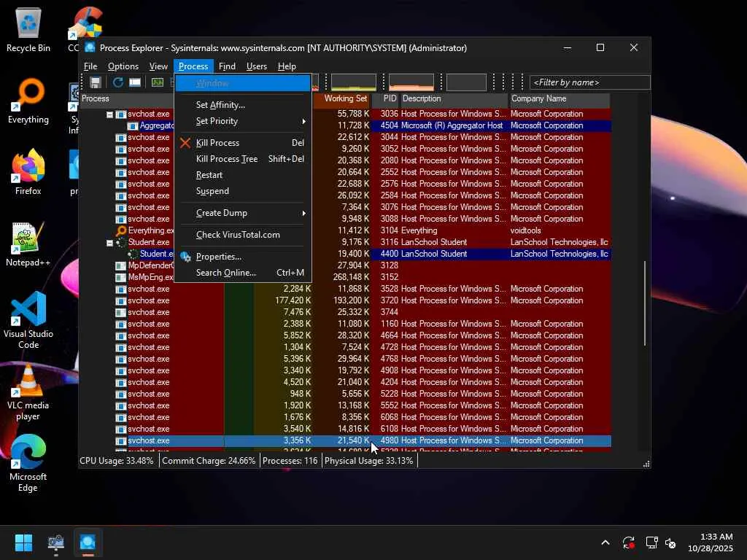This screenshot has width=747, height=560.
Task: Click the CPU Usage status bar entry
Action: [117, 461]
